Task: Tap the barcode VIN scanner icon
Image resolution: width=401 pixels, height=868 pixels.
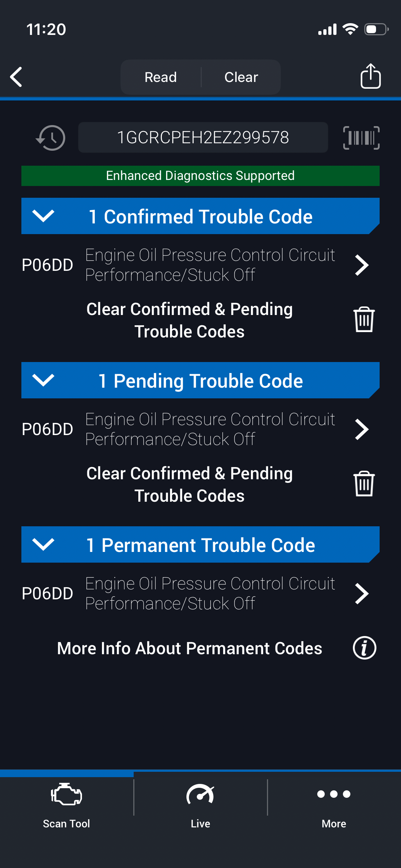Action: point(361,138)
